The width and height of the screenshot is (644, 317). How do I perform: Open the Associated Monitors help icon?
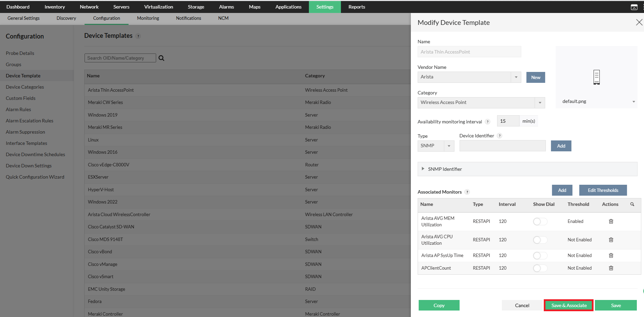click(x=467, y=192)
